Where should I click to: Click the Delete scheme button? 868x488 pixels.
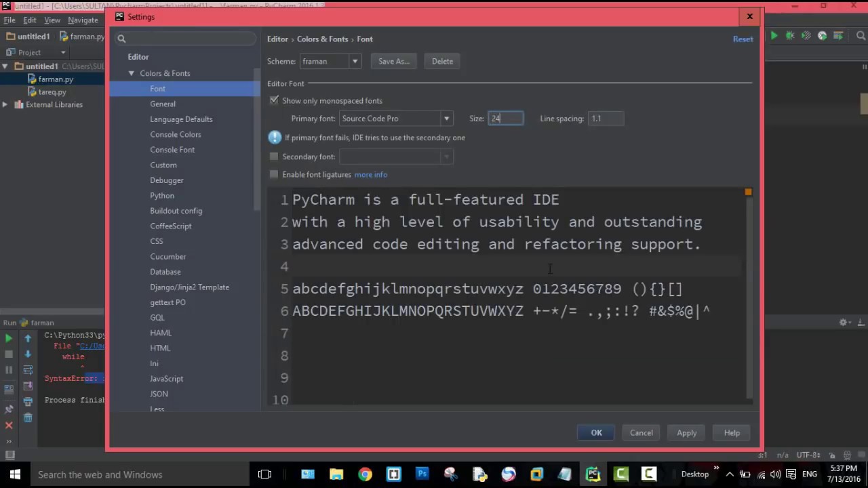[x=442, y=61]
